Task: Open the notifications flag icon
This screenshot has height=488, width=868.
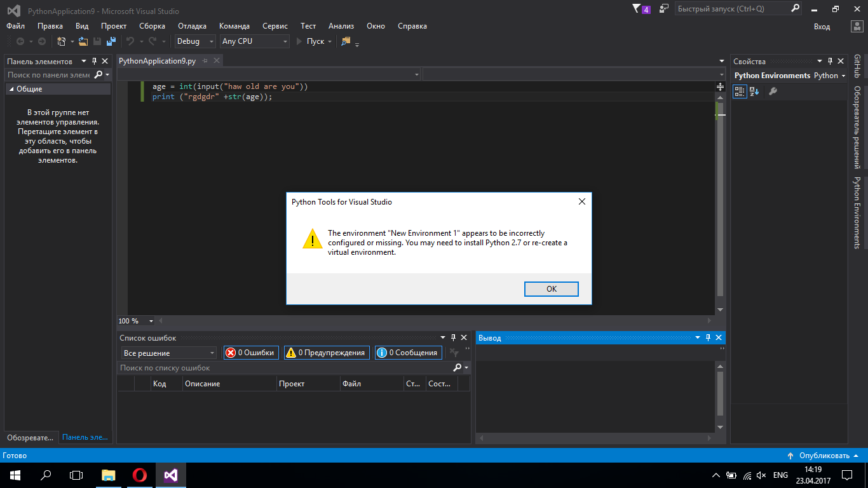Action: [x=637, y=9]
